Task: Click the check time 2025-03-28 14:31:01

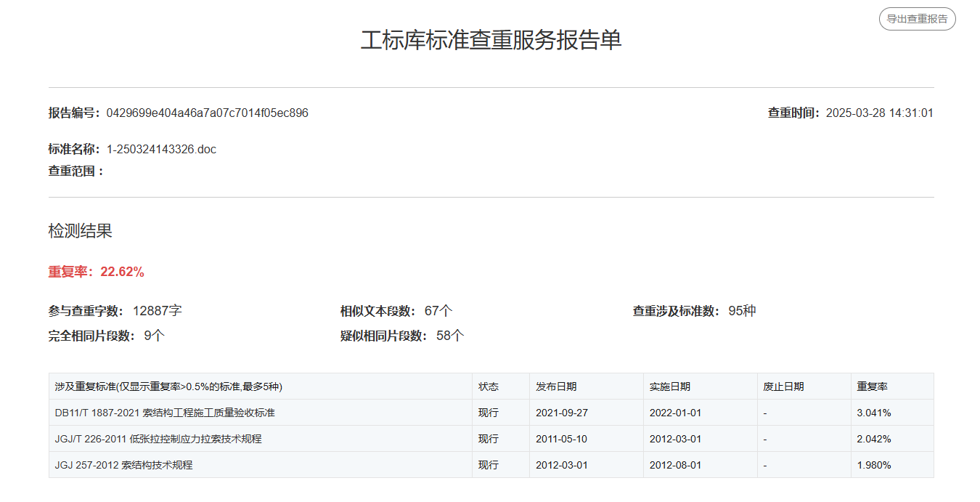Action: (x=879, y=113)
